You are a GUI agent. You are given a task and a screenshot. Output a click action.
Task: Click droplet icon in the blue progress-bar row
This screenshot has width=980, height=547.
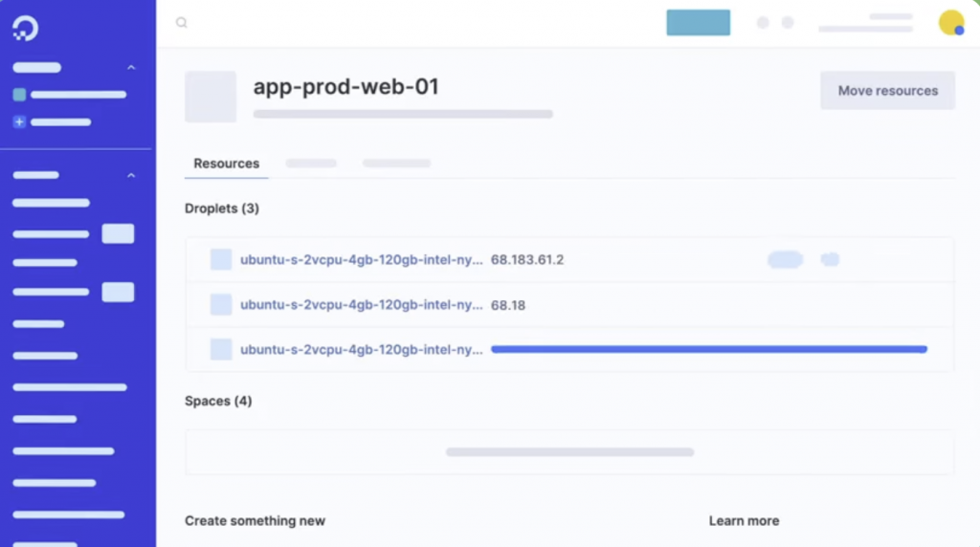pyautogui.click(x=221, y=350)
